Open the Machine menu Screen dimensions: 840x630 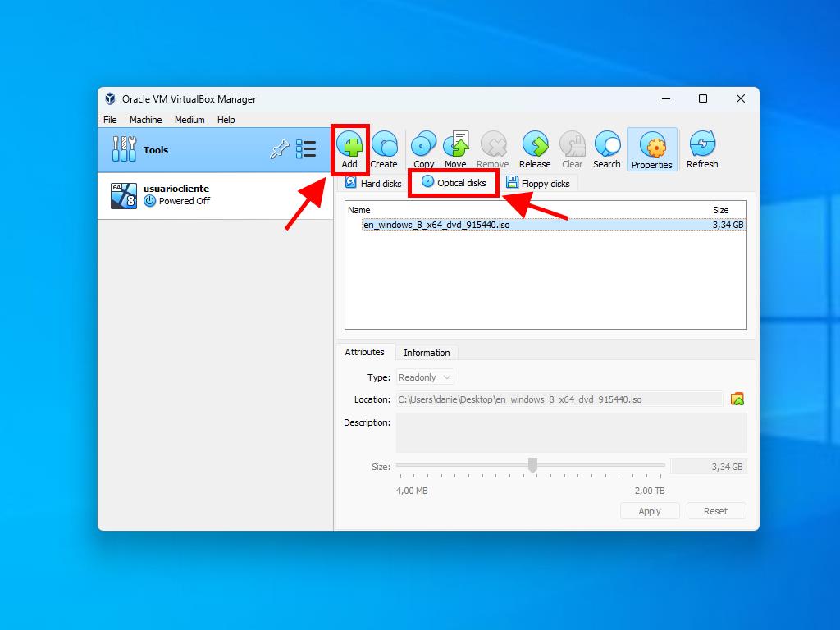coord(145,120)
